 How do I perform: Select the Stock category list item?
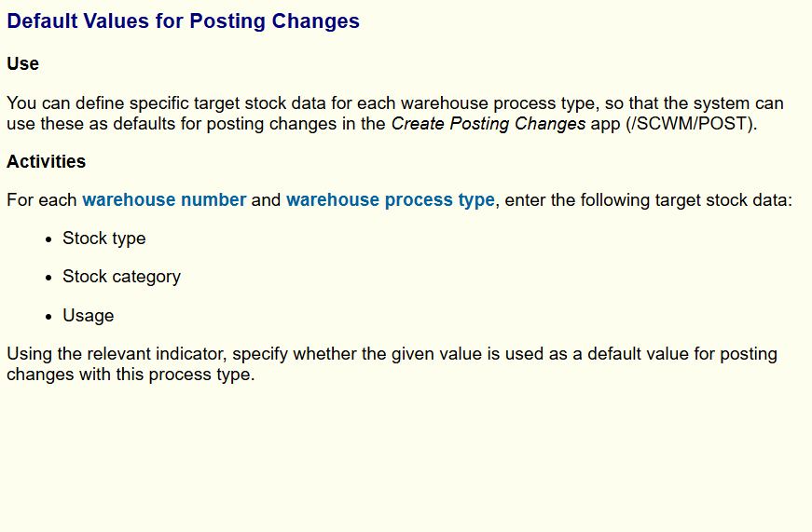tap(122, 277)
